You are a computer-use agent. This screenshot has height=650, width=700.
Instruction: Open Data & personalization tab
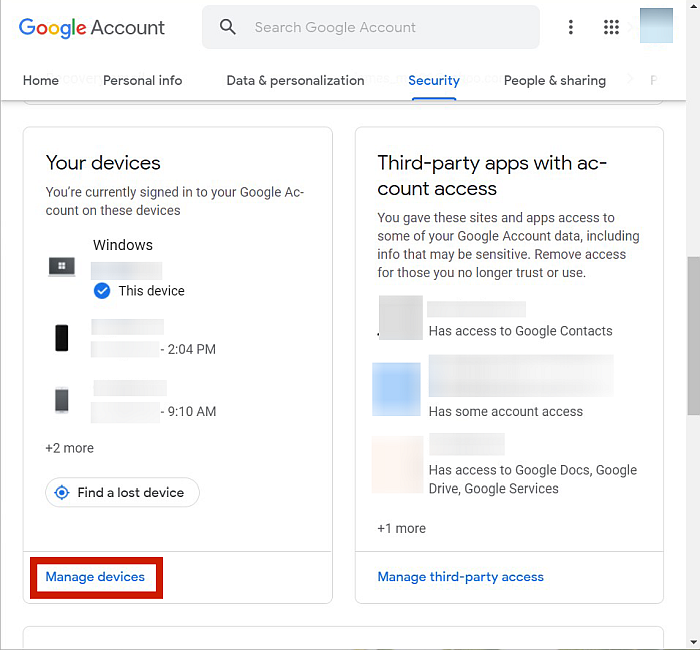[295, 80]
